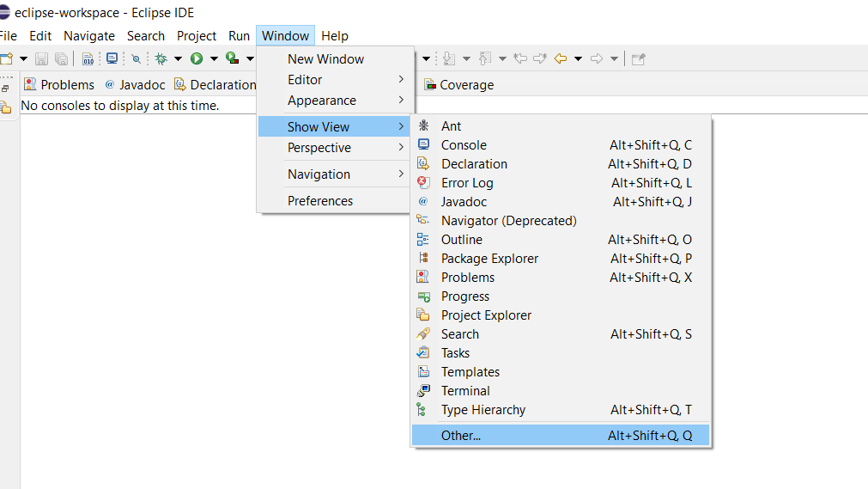Open the Debug dropdown arrow
Viewport: 868px width, 489px height.
click(178, 58)
